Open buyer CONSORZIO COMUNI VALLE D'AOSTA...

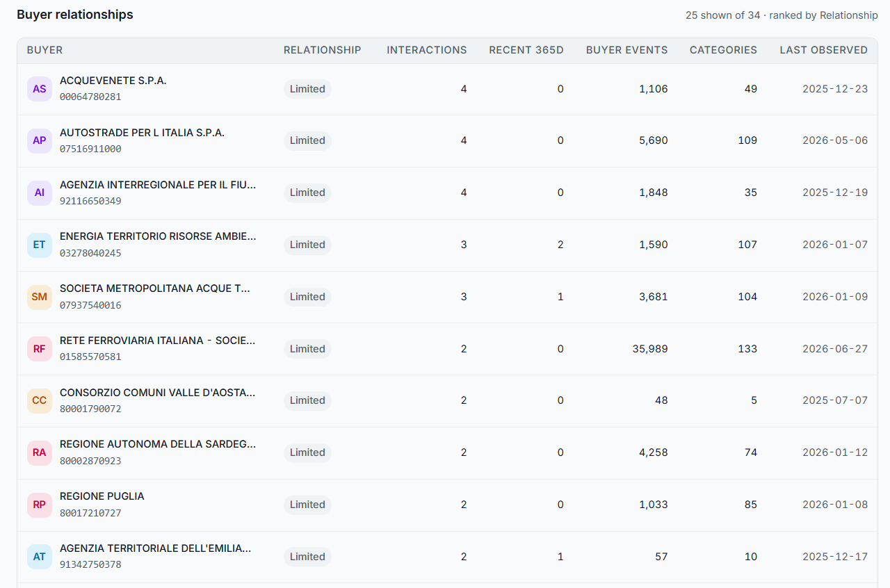click(158, 393)
